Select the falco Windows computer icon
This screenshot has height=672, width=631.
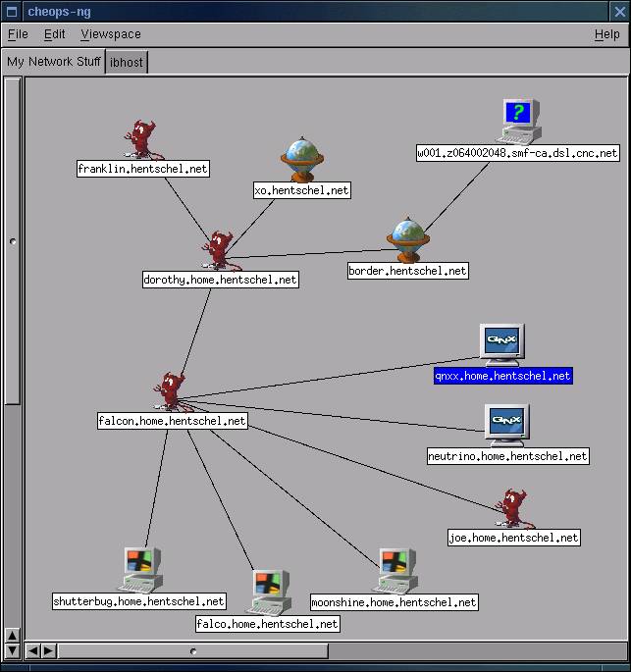pyautogui.click(x=270, y=594)
